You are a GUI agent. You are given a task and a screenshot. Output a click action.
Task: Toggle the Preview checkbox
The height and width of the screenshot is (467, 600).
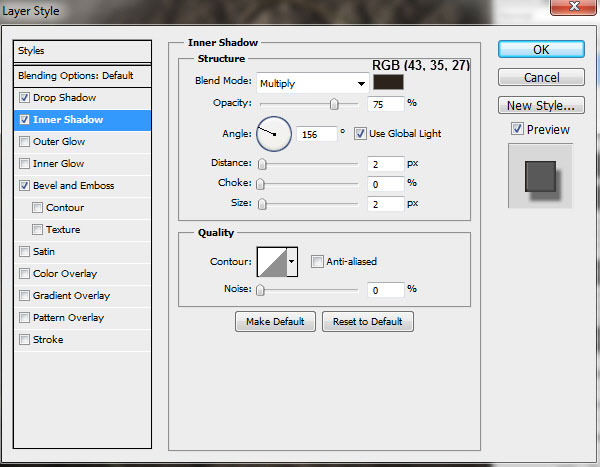click(x=517, y=129)
